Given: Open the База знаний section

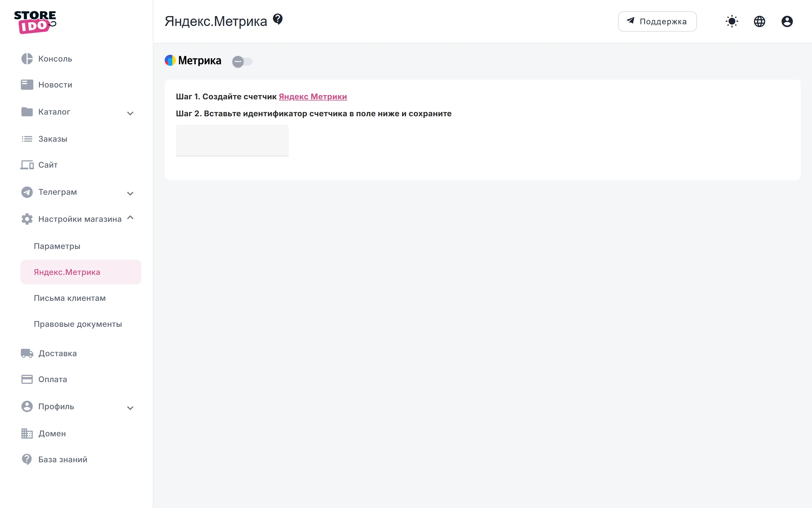Looking at the screenshot, I should (x=81, y=459).
